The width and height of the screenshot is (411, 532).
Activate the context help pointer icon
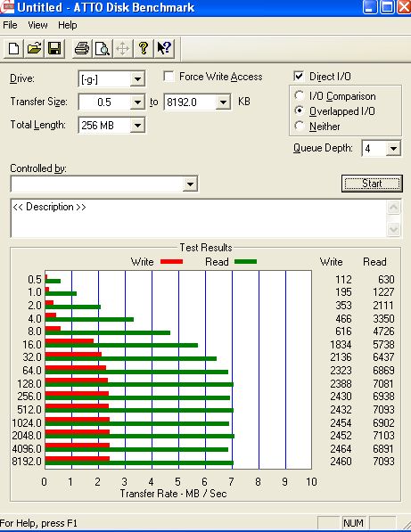coord(164,48)
